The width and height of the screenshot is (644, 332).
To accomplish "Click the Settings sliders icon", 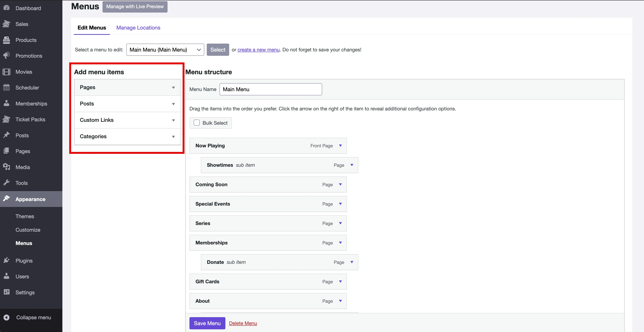I will [6, 292].
